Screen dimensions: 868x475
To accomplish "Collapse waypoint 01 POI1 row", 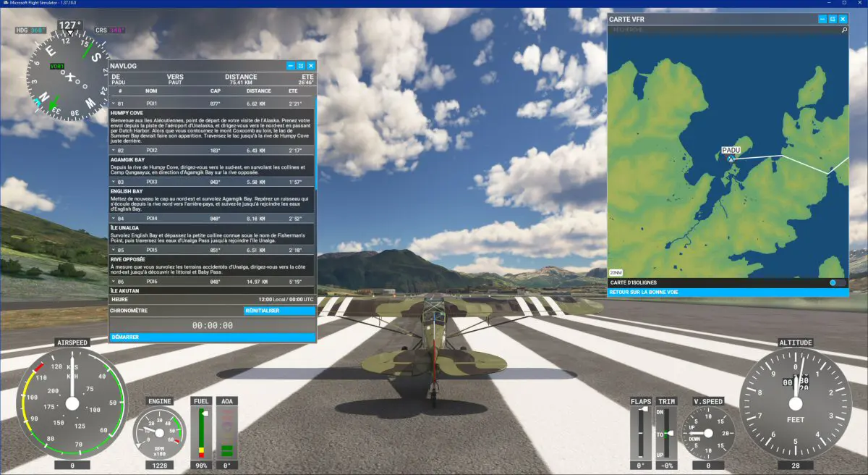I will click(113, 104).
